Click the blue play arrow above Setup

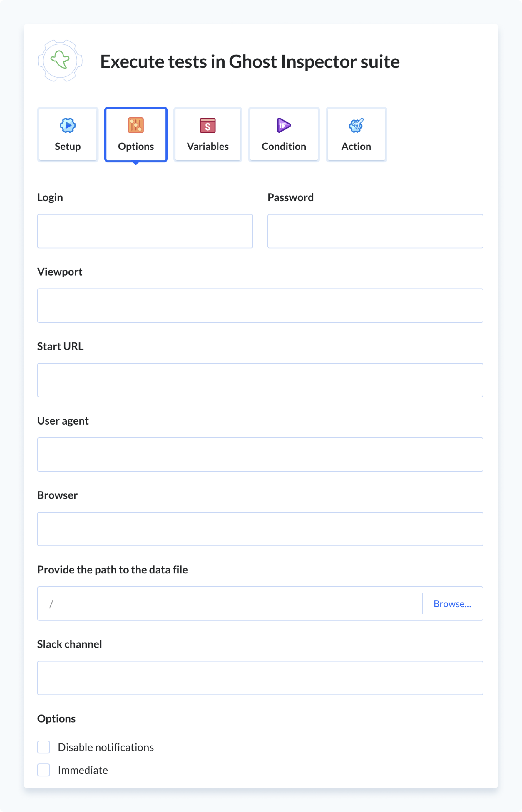[x=68, y=126]
